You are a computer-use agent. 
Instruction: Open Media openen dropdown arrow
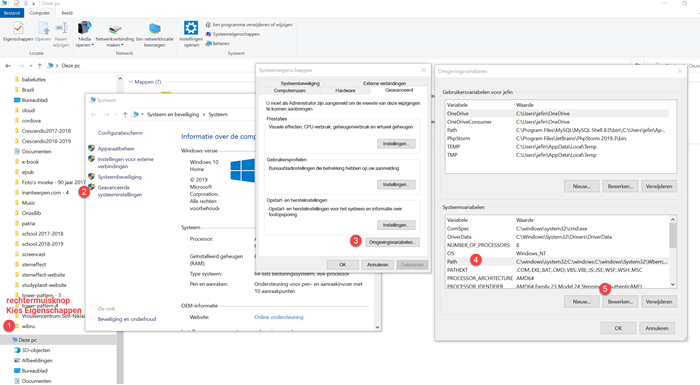coord(92,45)
